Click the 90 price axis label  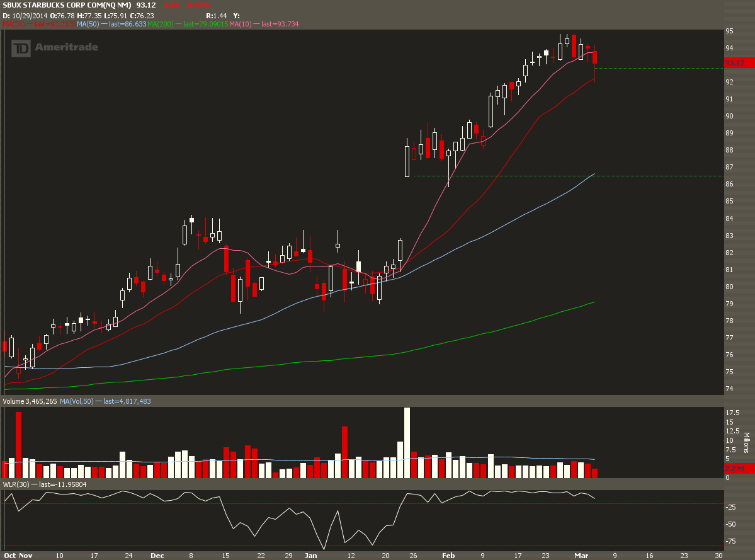point(729,116)
